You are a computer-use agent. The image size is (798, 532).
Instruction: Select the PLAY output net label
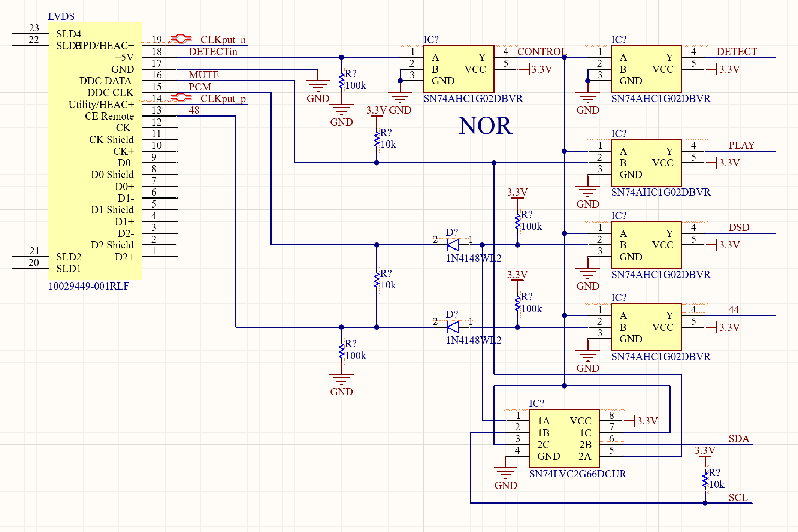pos(741,145)
